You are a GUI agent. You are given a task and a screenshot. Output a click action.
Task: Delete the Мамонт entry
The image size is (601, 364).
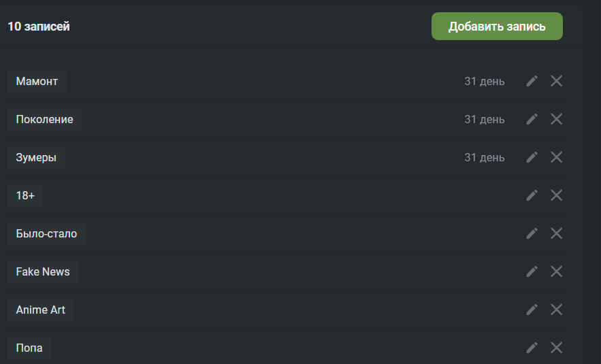coord(556,81)
